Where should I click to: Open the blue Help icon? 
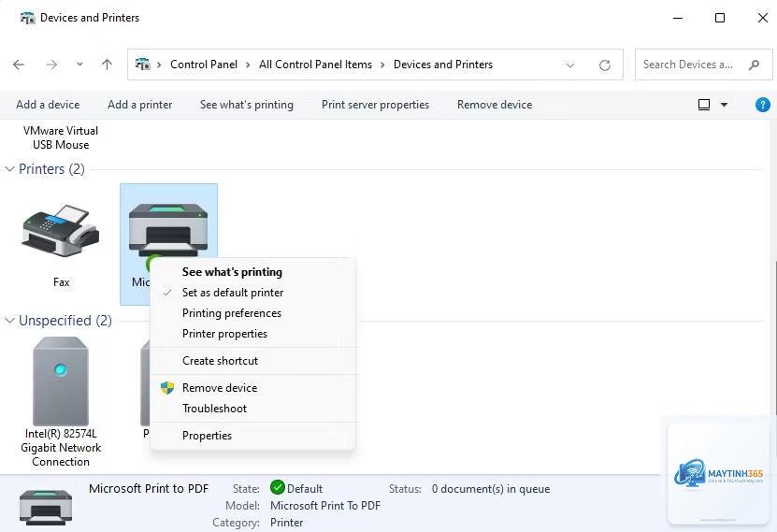762,105
